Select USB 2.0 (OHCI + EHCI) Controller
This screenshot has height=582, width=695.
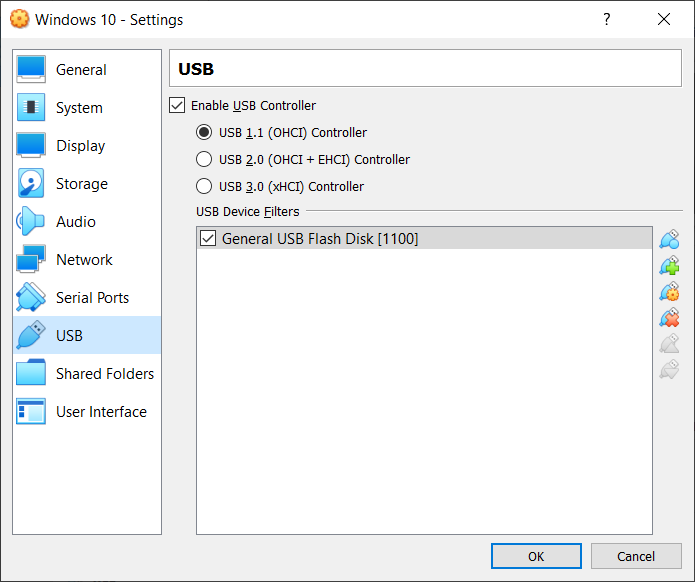[204, 160]
